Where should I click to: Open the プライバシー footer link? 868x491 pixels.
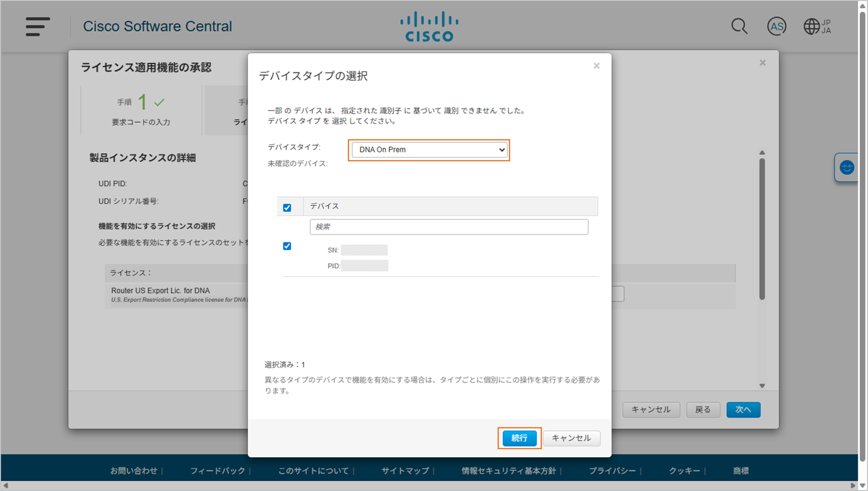(612, 471)
